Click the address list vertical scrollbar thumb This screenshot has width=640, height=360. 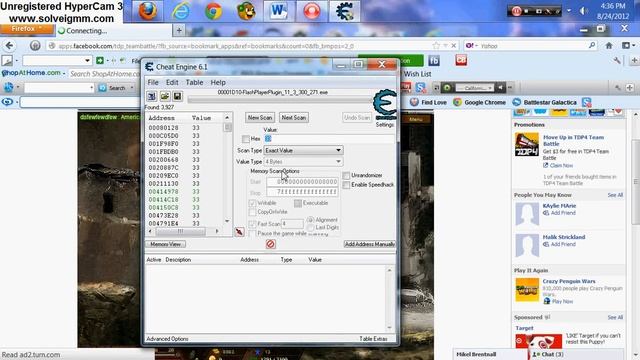227,127
